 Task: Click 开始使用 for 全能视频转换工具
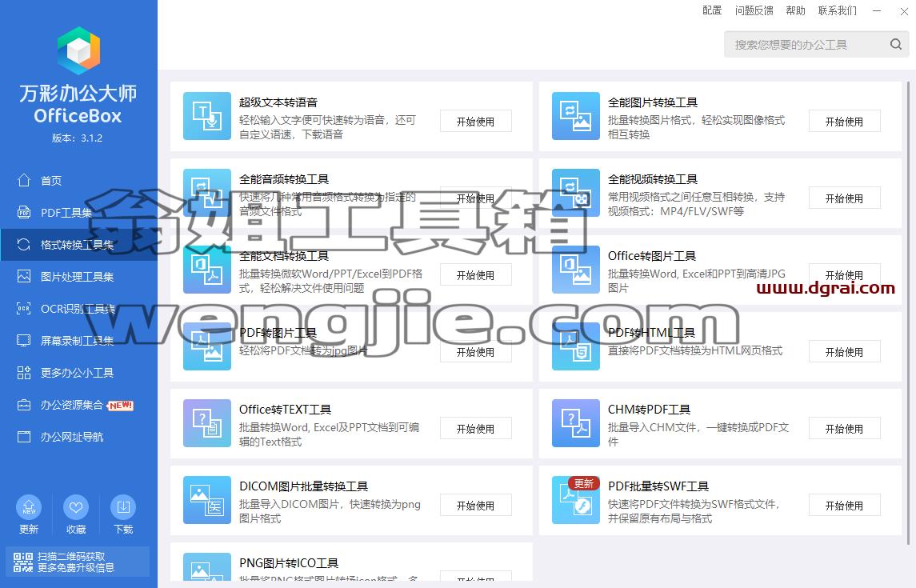coord(844,198)
